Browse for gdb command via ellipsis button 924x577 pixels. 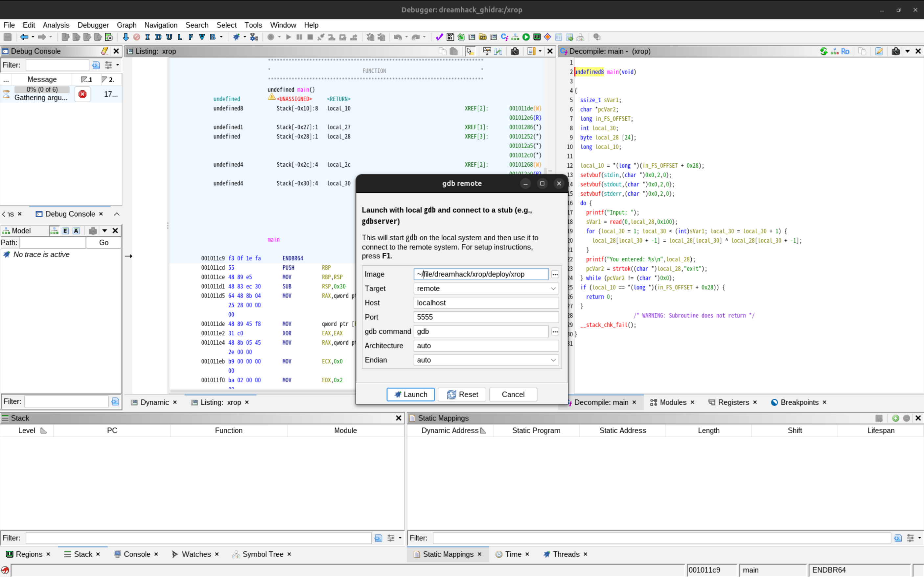point(555,332)
